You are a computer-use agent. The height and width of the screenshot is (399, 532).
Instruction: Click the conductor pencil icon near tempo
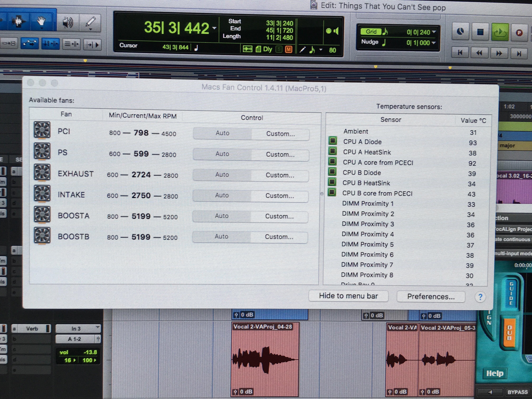[303, 50]
